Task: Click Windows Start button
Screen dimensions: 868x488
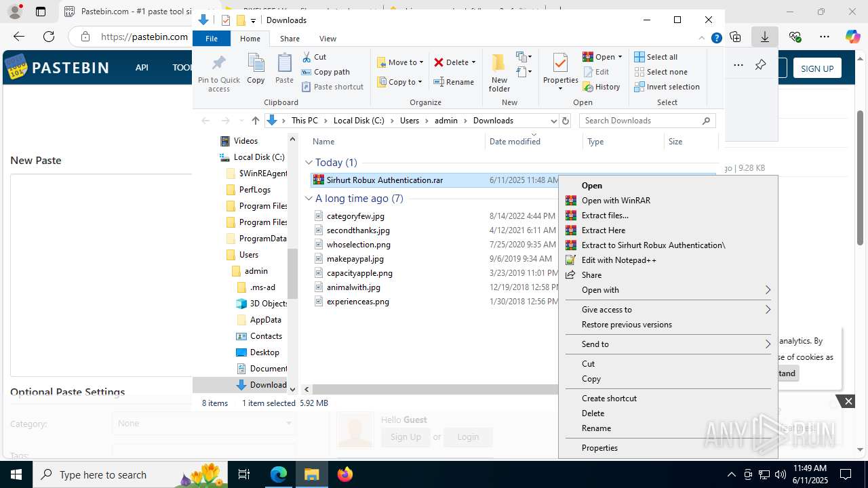Action: 16,474
